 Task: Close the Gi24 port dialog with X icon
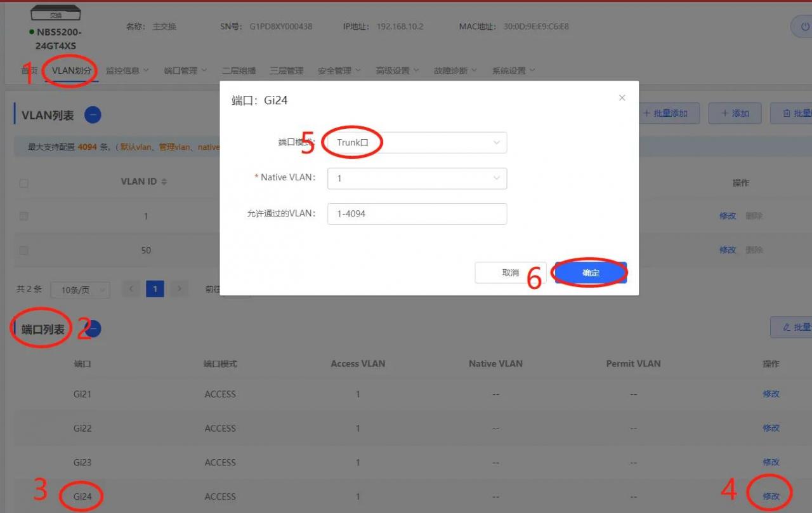point(622,98)
